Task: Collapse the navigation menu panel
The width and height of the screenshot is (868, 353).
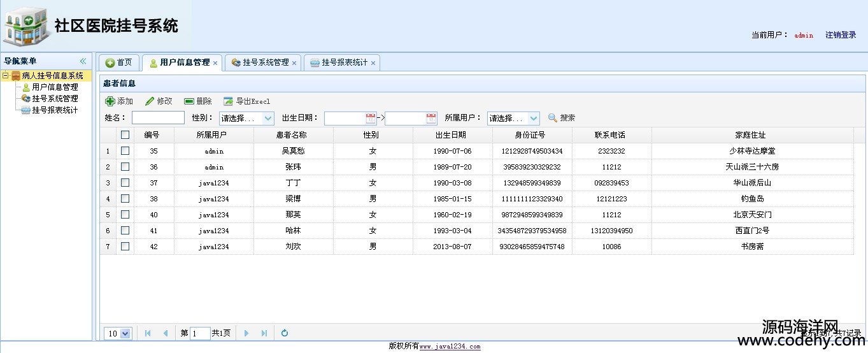Action: click(x=83, y=61)
